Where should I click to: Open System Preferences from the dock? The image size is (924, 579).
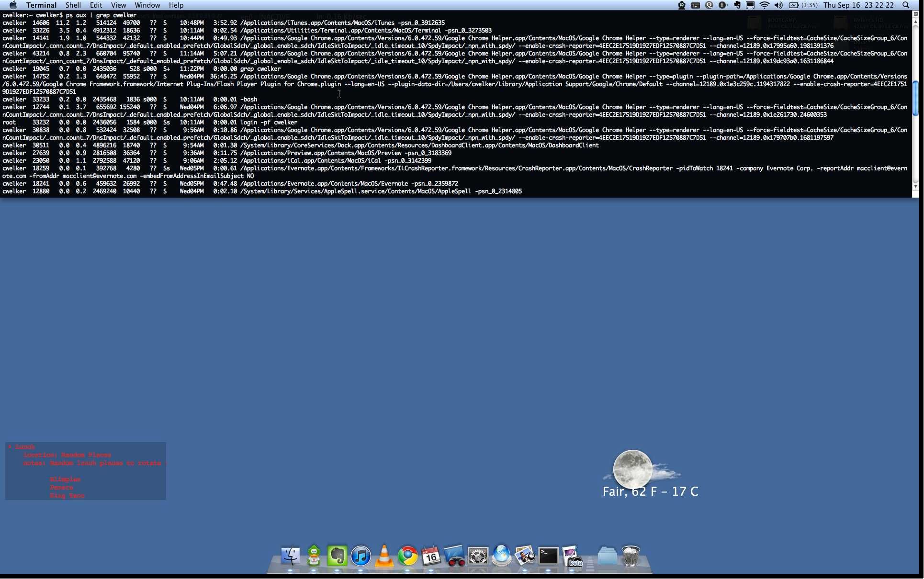coord(478,556)
